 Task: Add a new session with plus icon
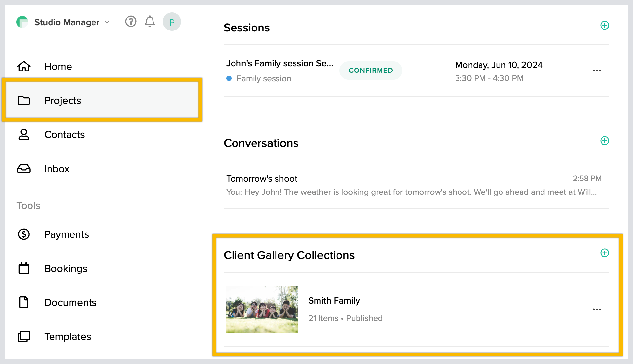[604, 25]
